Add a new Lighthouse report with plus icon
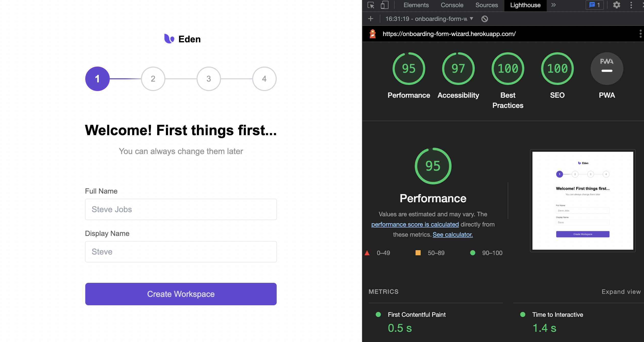Image resolution: width=644 pixels, height=342 pixels. 370,19
